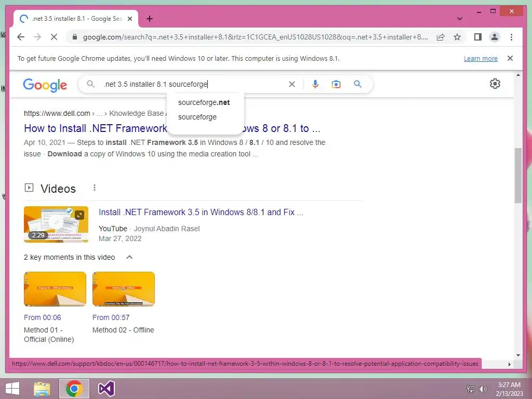
Task: Open a new tab with plus button
Action: [150, 19]
